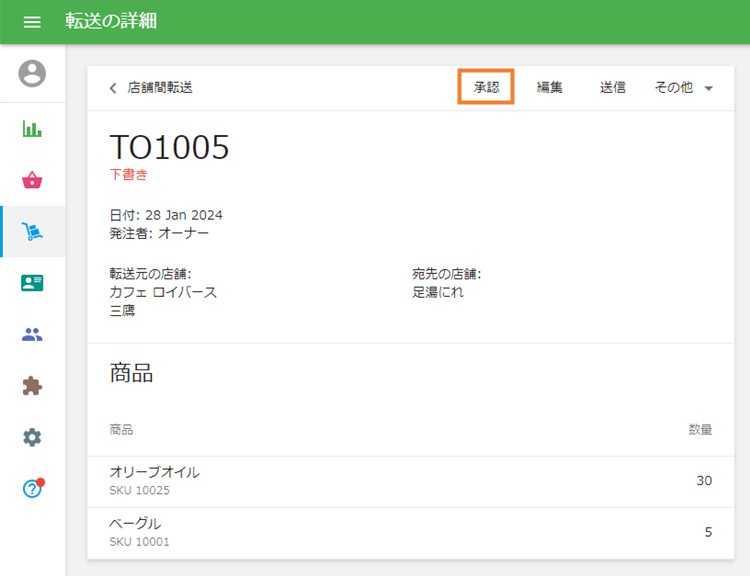Open the help question mark icon
Image resolution: width=750 pixels, height=576 pixels.
coord(32,489)
